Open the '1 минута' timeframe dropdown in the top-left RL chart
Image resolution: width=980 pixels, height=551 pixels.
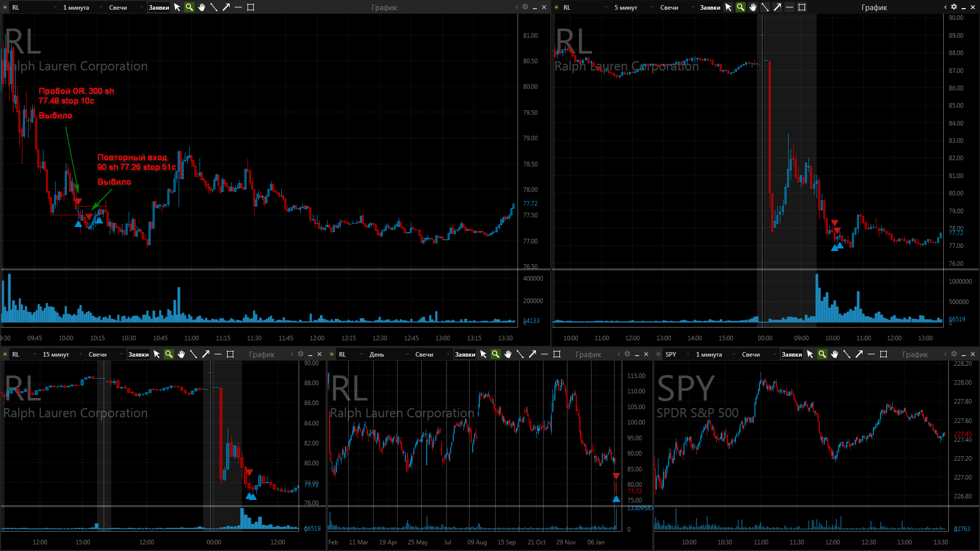pos(82,7)
